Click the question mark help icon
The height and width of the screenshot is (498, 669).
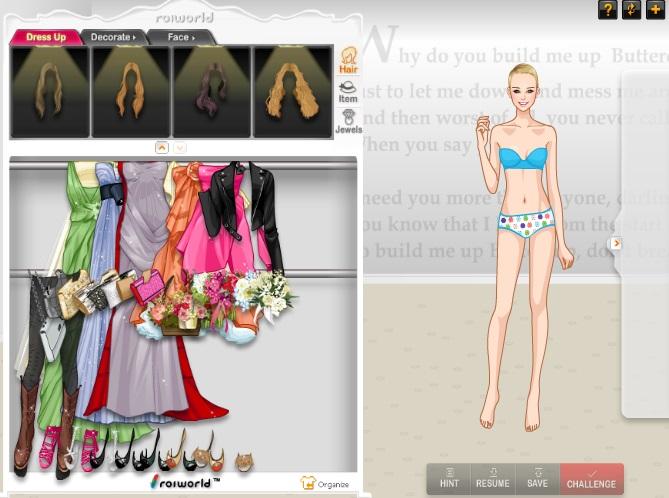pos(607,10)
